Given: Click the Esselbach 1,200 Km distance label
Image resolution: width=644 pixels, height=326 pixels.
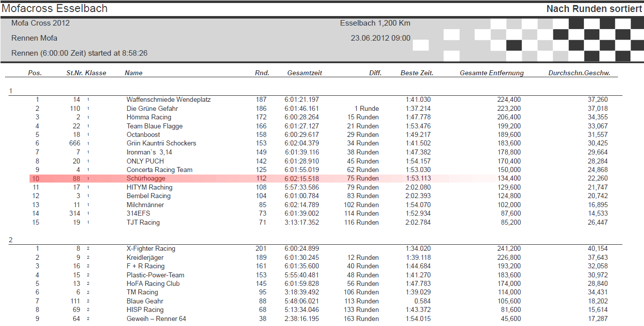Looking at the screenshot, I should click(x=375, y=23).
